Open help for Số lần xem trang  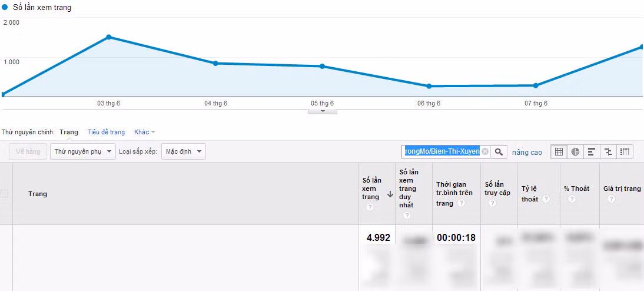(370, 207)
